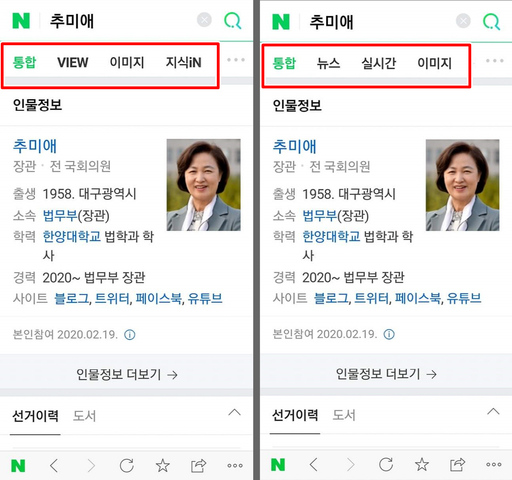The height and width of the screenshot is (480, 512).
Task: Tap the green search icon in left screen
Action: [233, 21]
